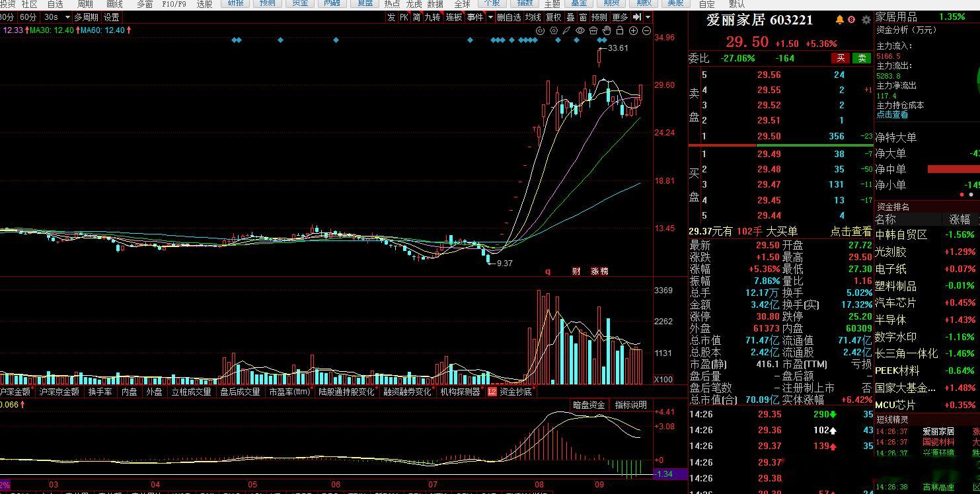Image resolution: width=980 pixels, height=494 pixels.
Task: Toggle the 均线 moving average button
Action: [533, 17]
